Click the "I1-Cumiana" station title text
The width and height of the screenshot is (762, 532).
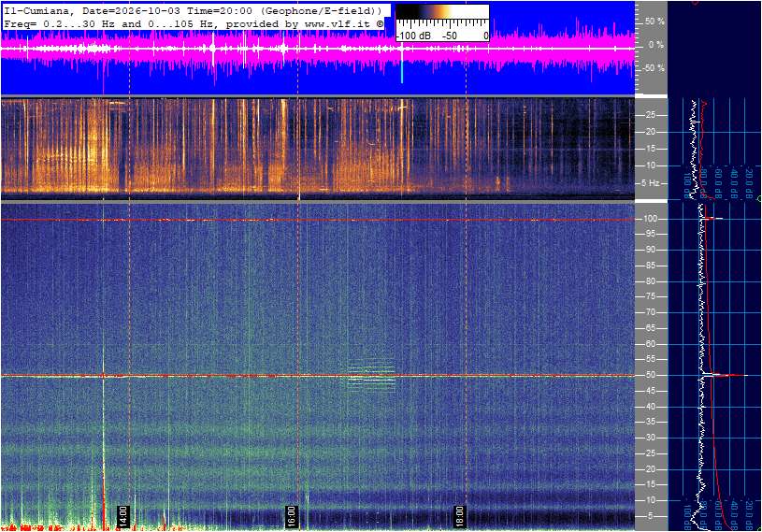pyautogui.click(x=38, y=10)
